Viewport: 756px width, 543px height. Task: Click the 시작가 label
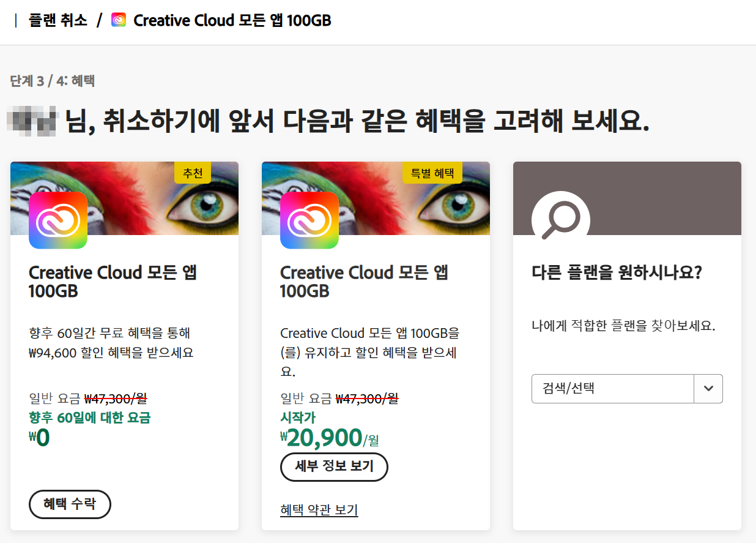(x=298, y=418)
